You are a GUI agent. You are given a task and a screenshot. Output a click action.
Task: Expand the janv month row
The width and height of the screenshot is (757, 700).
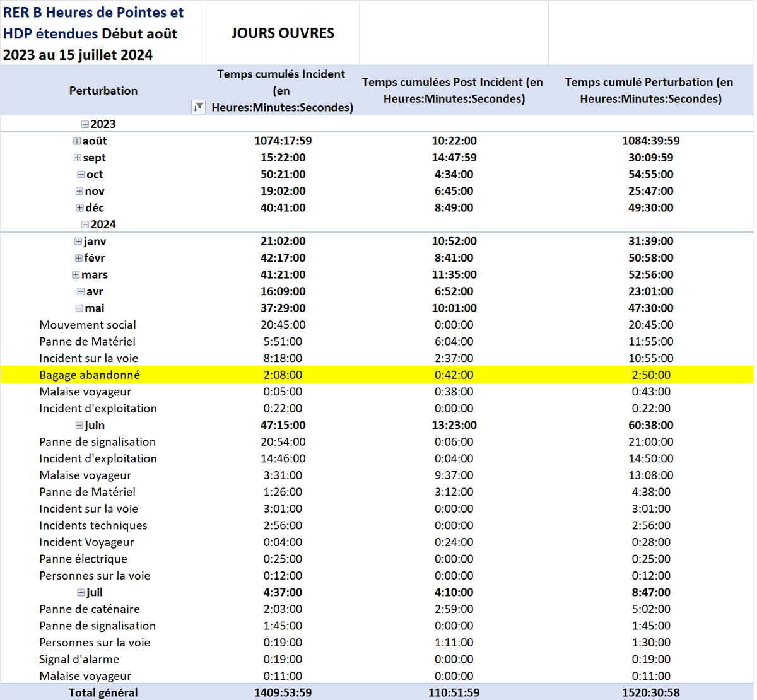(x=78, y=242)
